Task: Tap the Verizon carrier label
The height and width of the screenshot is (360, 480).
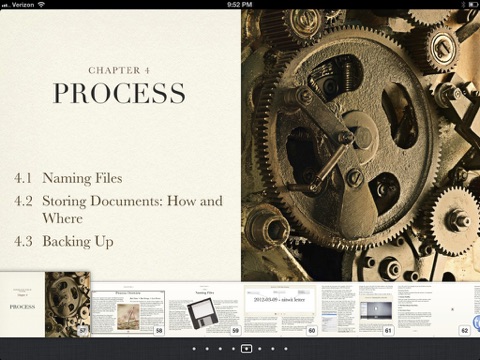Action: coord(23,4)
